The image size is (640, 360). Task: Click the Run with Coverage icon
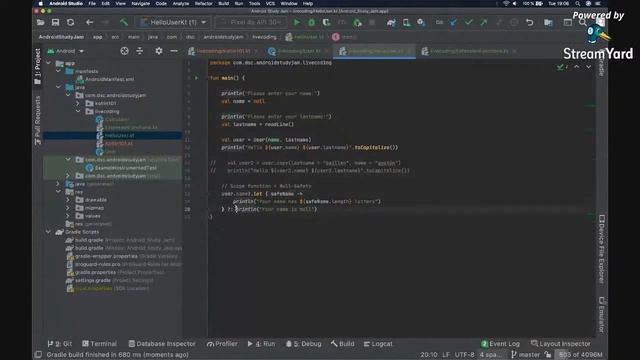pos(327,22)
